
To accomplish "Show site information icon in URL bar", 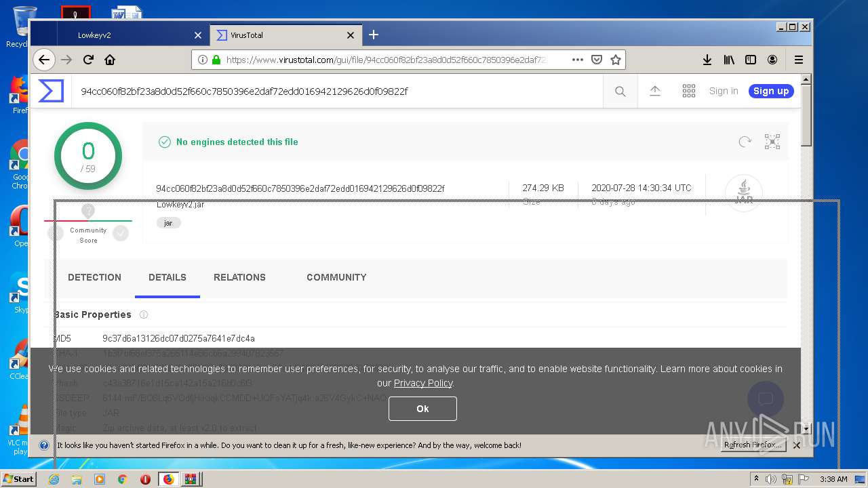I will point(202,60).
